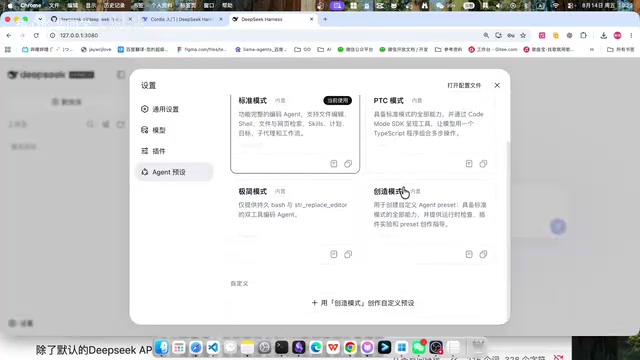Viewport: 640px width, 360px height.
Task: Select the 创造模式 preset card
Action: (430, 222)
